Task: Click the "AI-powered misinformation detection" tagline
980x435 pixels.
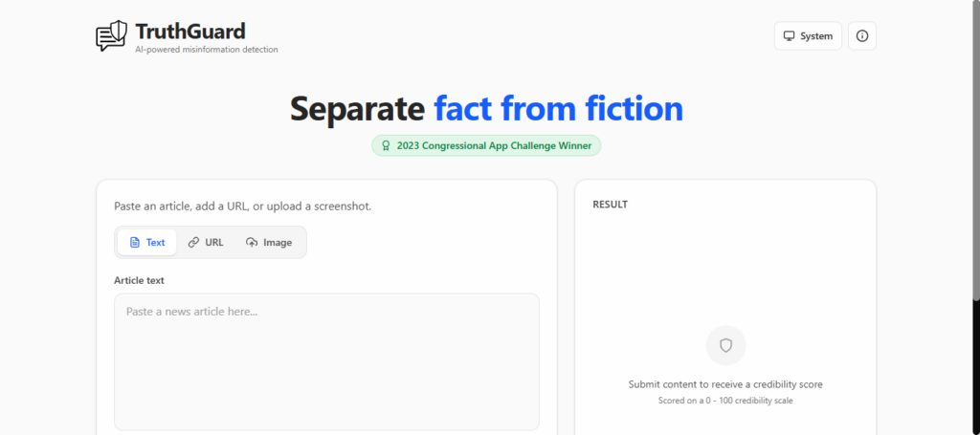Action: [207, 50]
